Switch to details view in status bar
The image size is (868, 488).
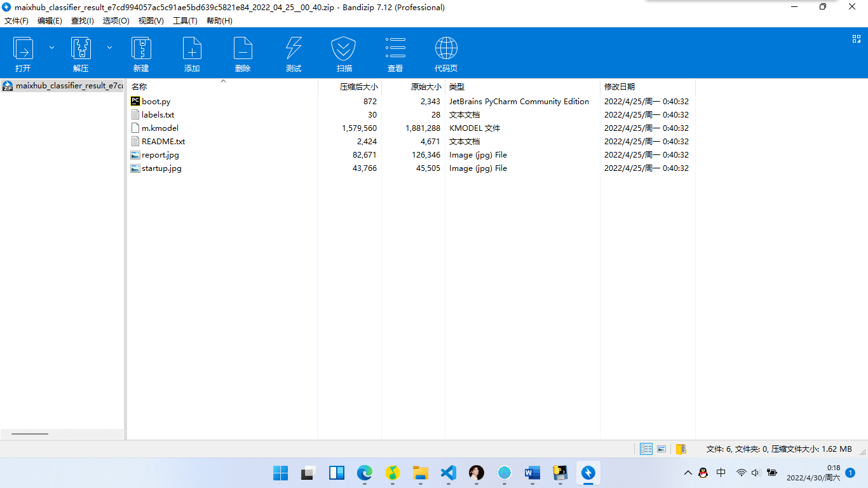pyautogui.click(x=646, y=449)
